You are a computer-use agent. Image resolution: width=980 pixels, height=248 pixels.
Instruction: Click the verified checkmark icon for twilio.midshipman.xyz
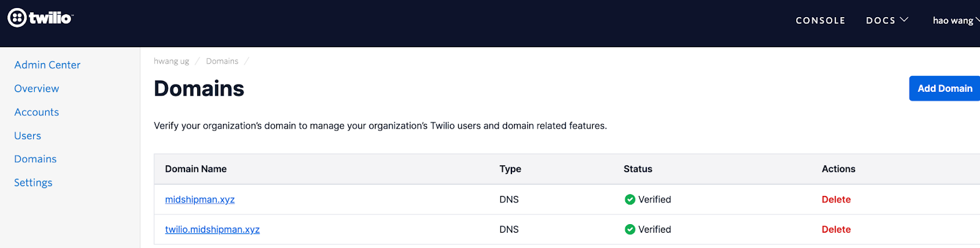pyautogui.click(x=630, y=230)
